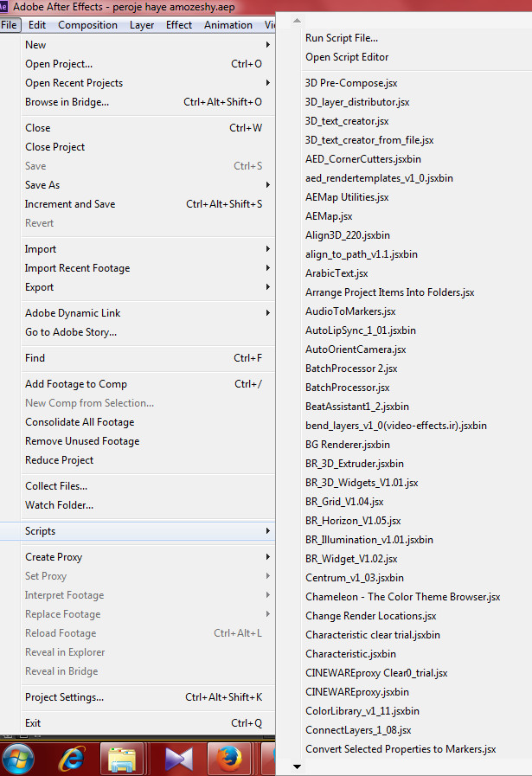
Task: Run AEMap Utilities.jsx script
Action: point(347,197)
